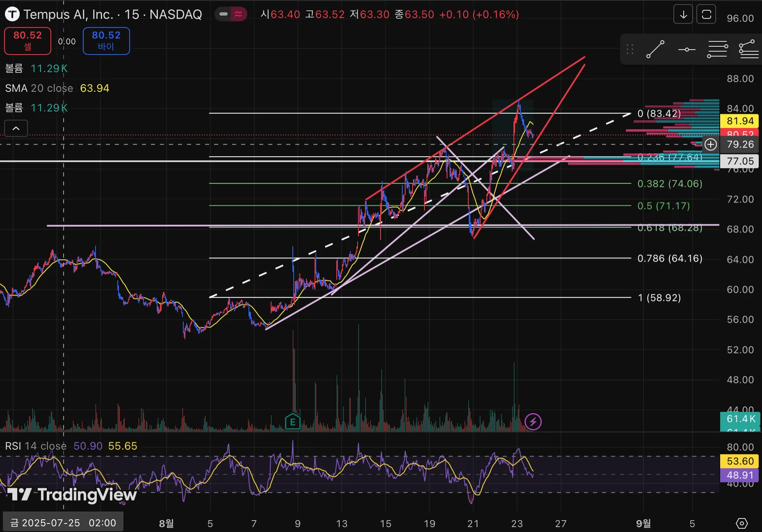Open chart settings via the gear icon
762x532 pixels.
(x=742, y=523)
